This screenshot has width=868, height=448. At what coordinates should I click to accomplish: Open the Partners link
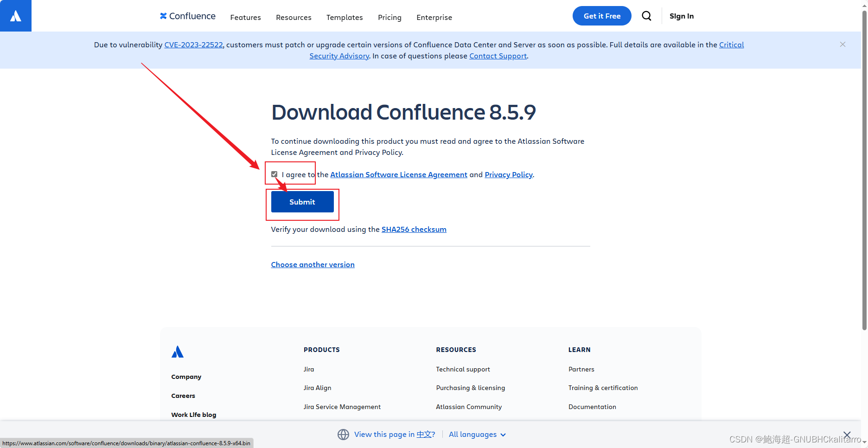point(581,369)
